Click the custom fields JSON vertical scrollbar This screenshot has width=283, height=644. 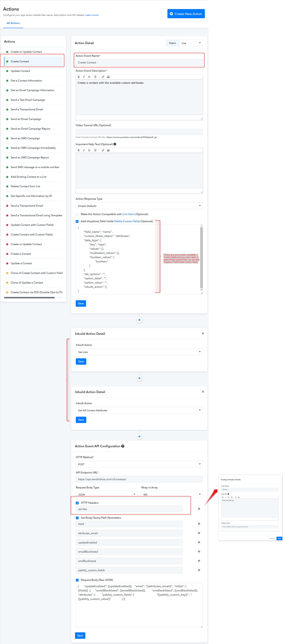(x=201, y=258)
